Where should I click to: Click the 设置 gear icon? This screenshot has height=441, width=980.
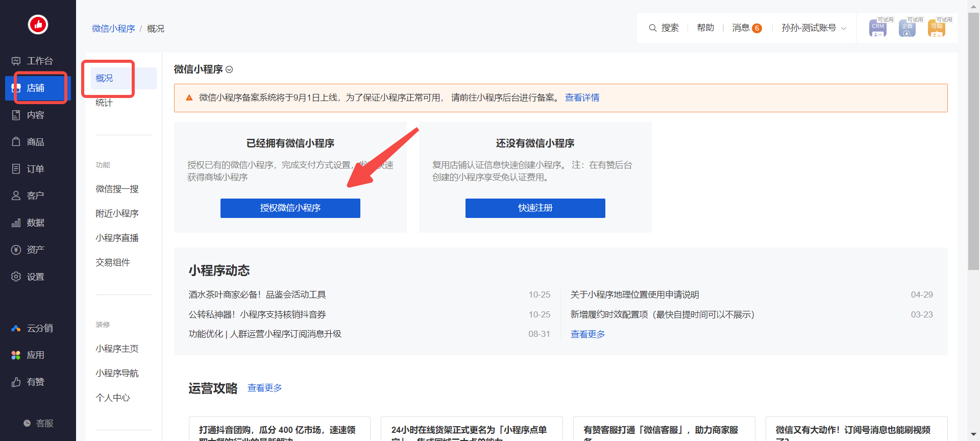(x=16, y=277)
